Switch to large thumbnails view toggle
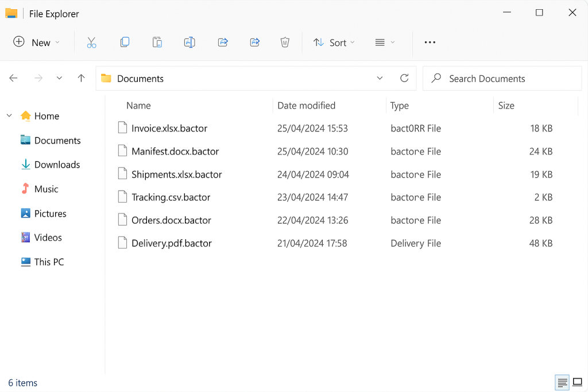 tap(577, 382)
